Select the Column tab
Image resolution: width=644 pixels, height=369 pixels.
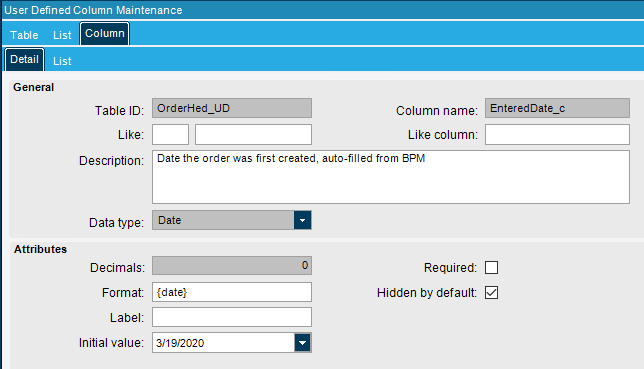105,33
